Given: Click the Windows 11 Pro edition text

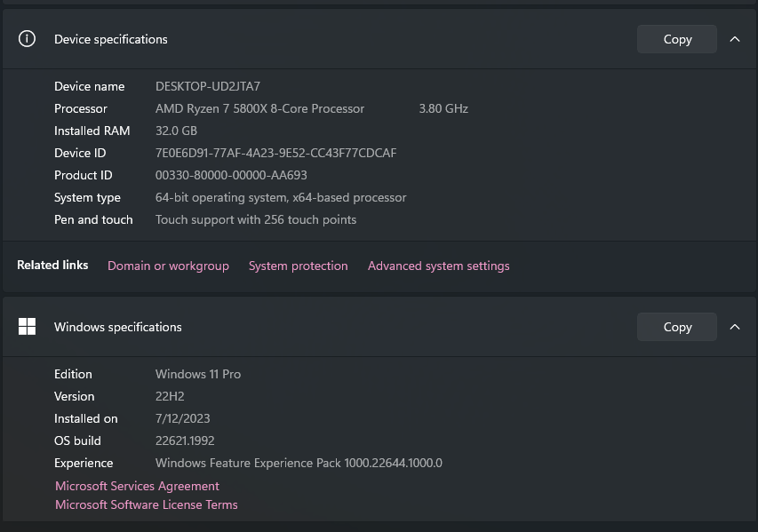Looking at the screenshot, I should (x=197, y=374).
